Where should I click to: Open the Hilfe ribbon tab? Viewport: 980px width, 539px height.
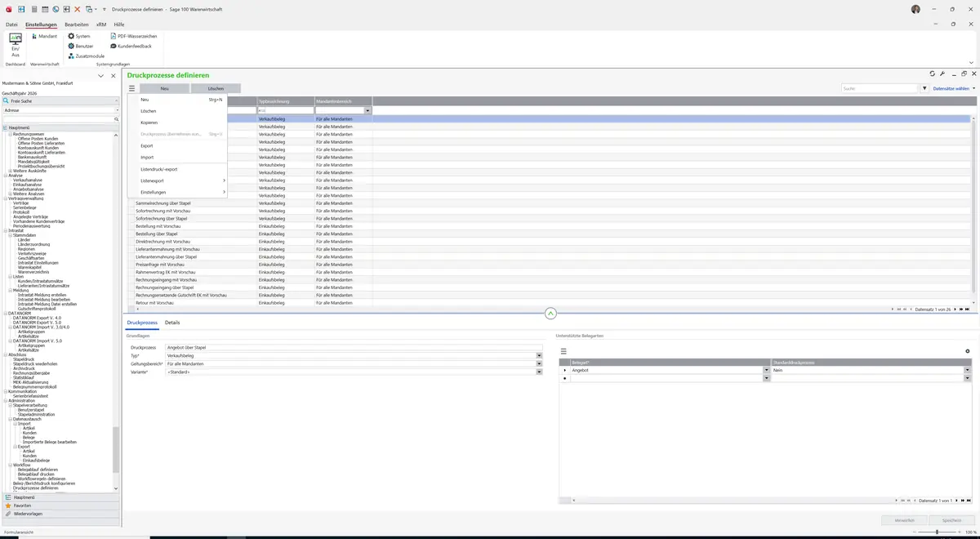click(119, 24)
